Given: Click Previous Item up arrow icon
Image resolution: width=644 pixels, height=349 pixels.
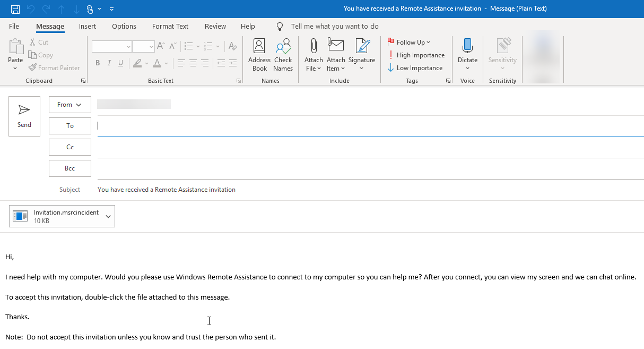Looking at the screenshot, I should coord(62,8).
